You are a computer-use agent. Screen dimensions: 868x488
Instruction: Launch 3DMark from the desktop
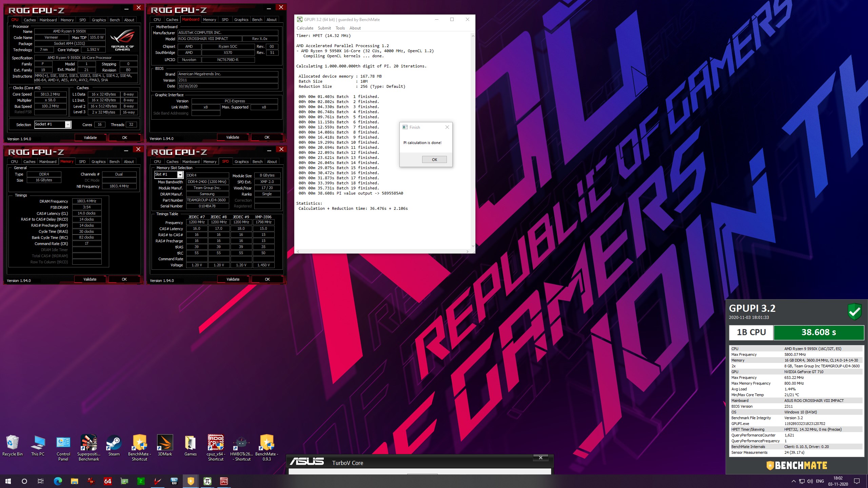[165, 446]
